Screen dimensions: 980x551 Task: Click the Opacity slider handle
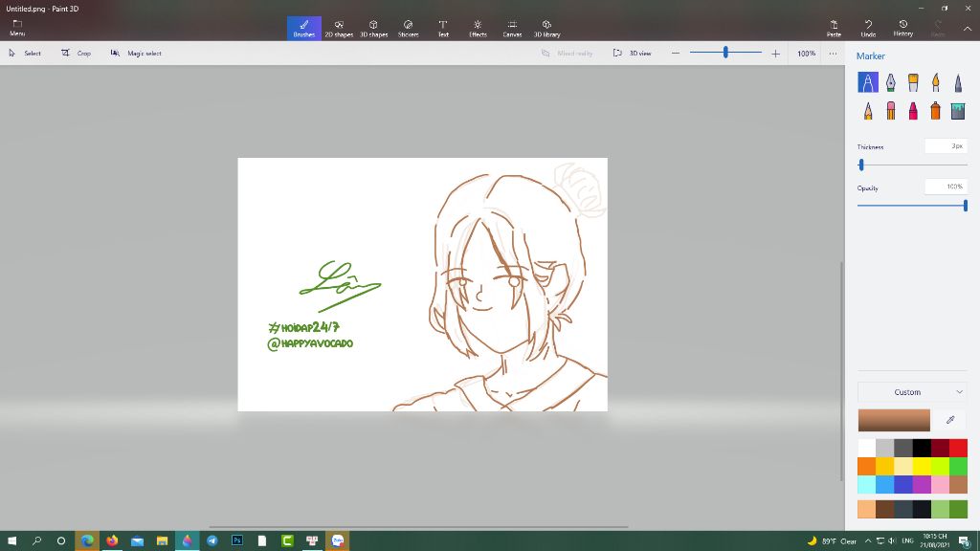pos(966,205)
